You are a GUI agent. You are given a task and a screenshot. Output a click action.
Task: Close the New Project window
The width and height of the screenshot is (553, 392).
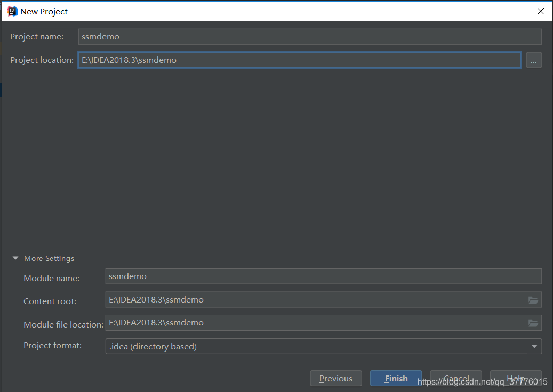(x=540, y=11)
